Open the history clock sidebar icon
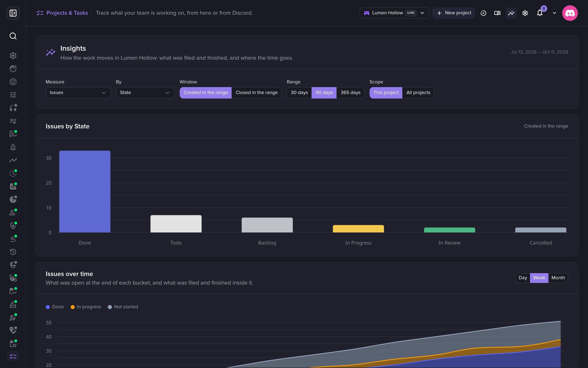 tap(13, 252)
